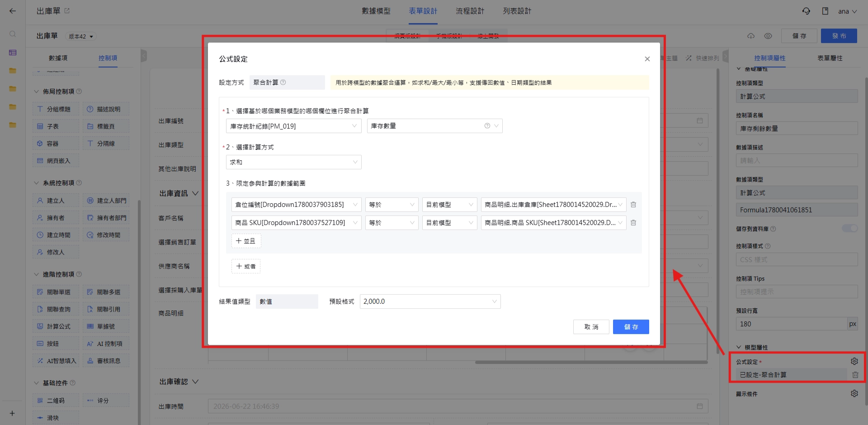Image resolution: width=868 pixels, height=425 pixels.
Task: Collapse the 模型屬性 section
Action: click(x=739, y=347)
